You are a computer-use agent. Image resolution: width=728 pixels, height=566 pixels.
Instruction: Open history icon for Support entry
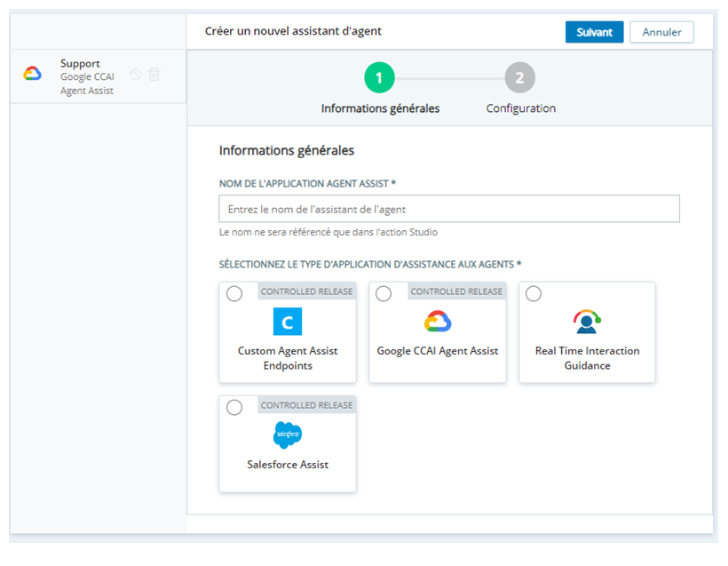tap(136, 75)
